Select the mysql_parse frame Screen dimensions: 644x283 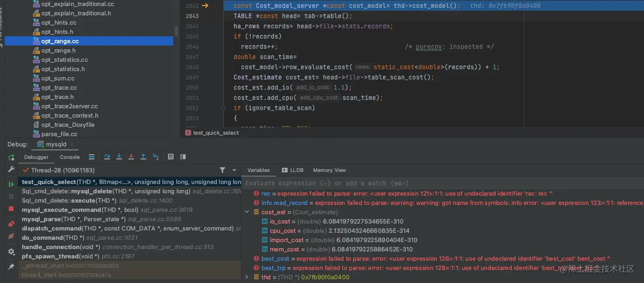pos(130,219)
